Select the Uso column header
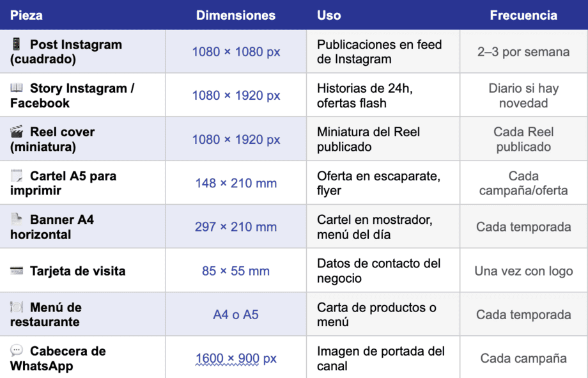This screenshot has height=378, width=588. pyautogui.click(x=329, y=15)
